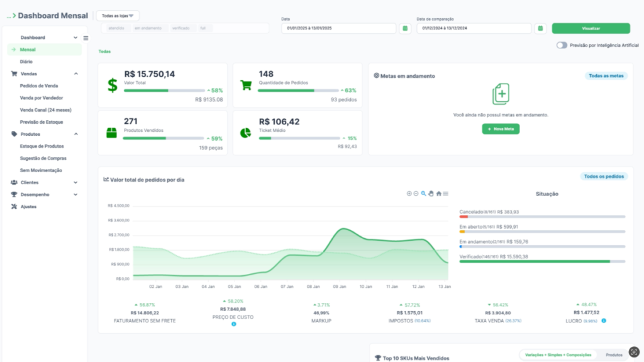This screenshot has width=644, height=362.
Task: Open calendar icon beside Data field
Action: [405, 28]
